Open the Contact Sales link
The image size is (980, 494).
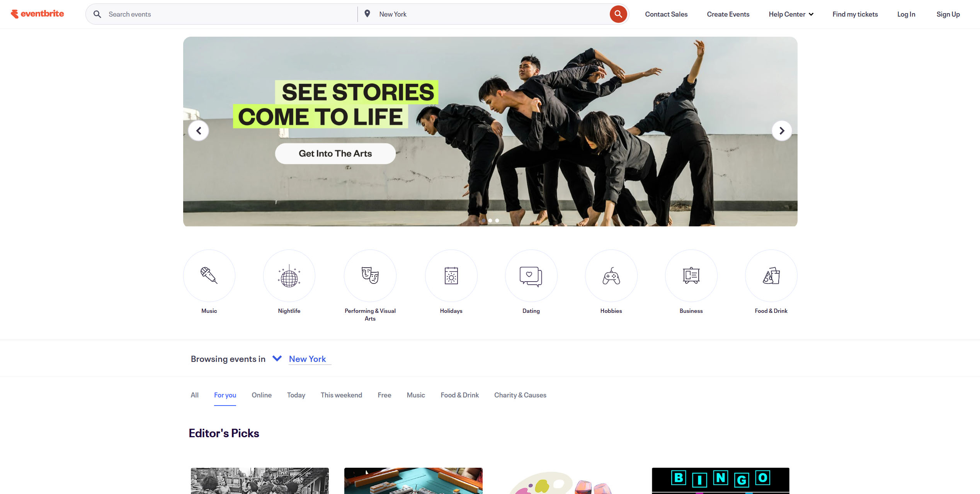click(x=666, y=14)
